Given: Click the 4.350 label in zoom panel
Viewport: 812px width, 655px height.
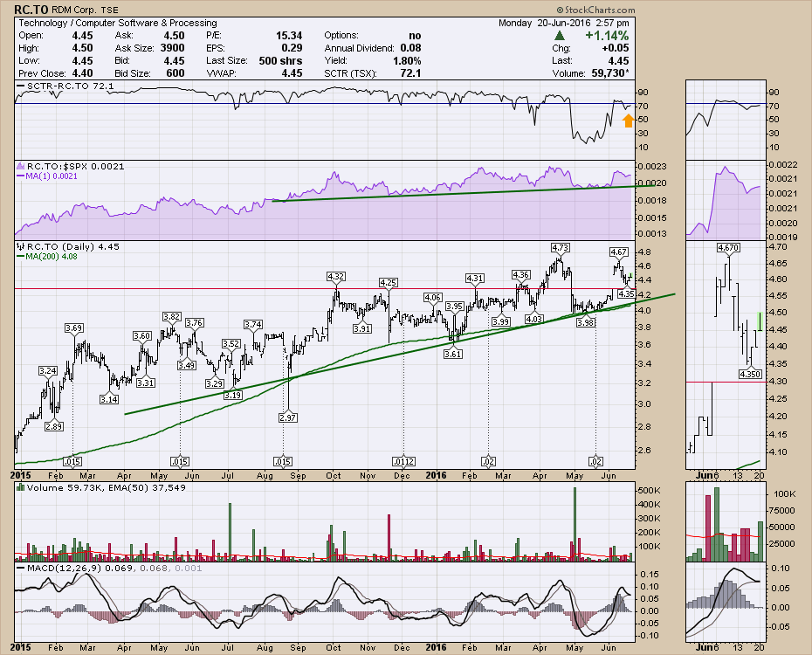Looking at the screenshot, I should pyautogui.click(x=749, y=374).
